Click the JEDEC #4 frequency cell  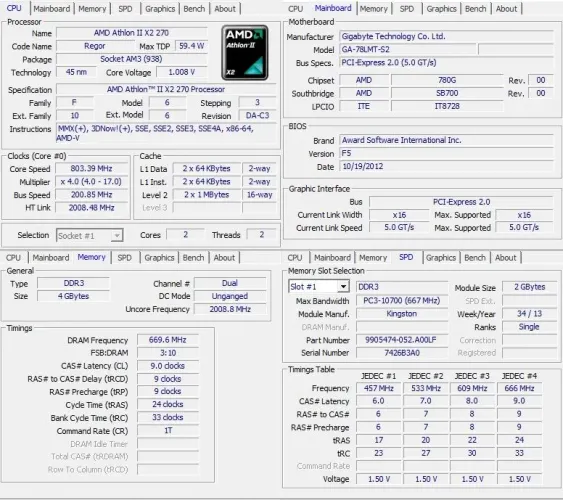click(x=519, y=388)
